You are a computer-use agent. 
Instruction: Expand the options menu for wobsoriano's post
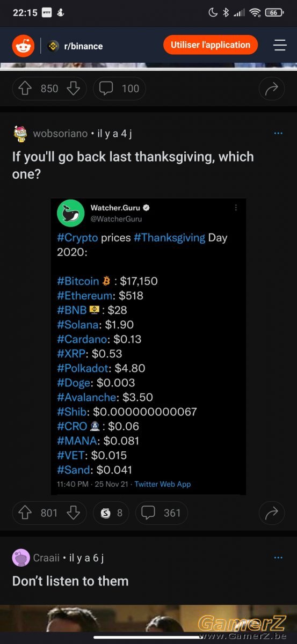point(278,134)
